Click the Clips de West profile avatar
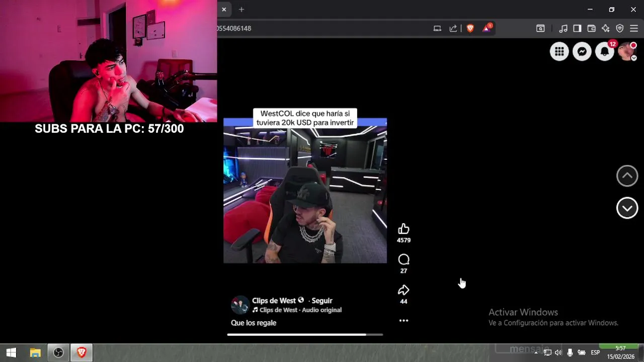This screenshot has width=644, height=362. tap(240, 305)
